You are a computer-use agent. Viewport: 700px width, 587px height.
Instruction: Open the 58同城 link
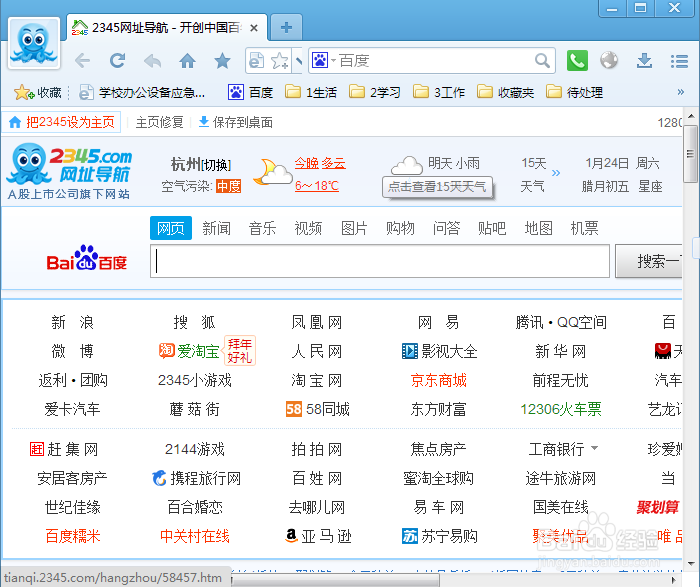pos(317,409)
